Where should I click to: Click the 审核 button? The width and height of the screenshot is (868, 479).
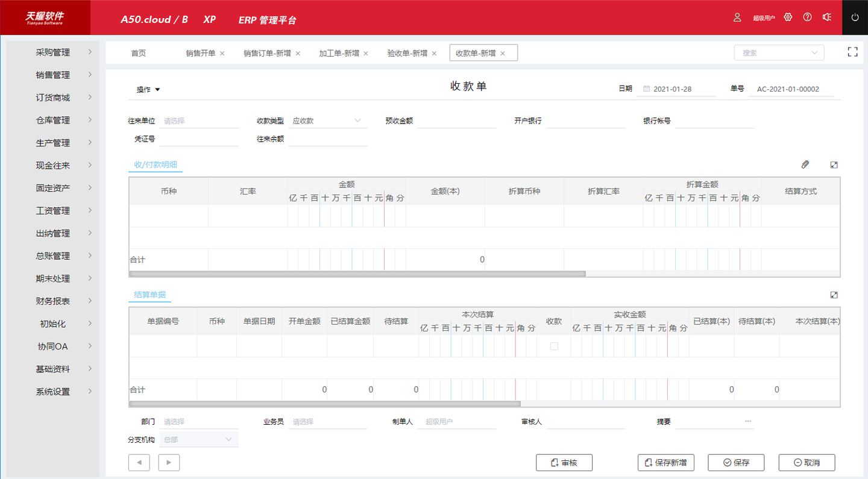(x=564, y=463)
